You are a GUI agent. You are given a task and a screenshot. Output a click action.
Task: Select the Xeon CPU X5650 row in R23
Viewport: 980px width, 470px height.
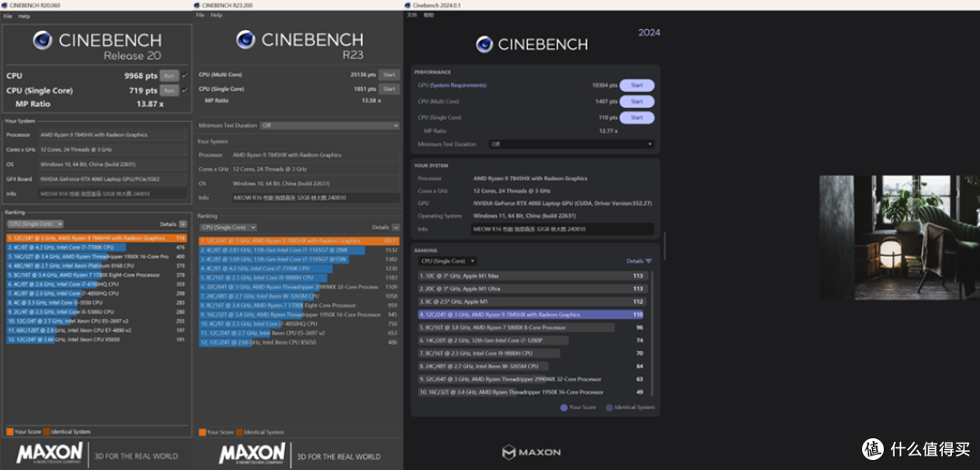pyautogui.click(x=299, y=342)
